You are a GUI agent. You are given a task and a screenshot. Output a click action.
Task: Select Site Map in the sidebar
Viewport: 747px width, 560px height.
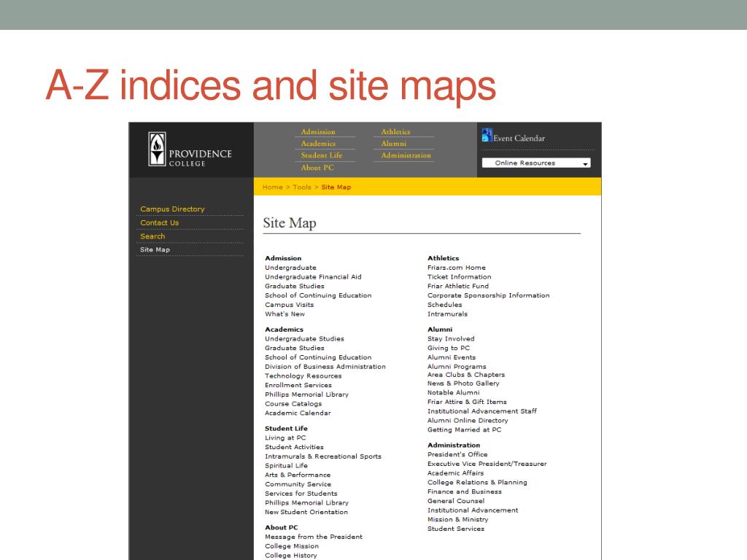(155, 249)
